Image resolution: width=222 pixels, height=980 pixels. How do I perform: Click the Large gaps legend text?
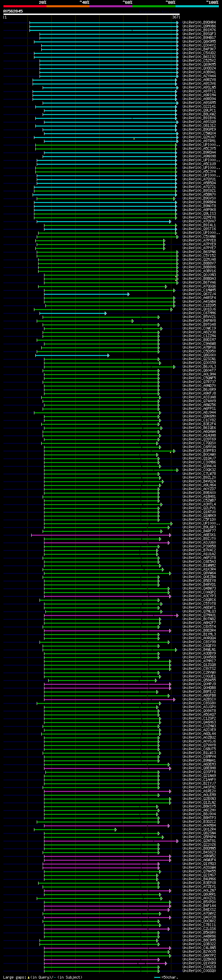pos(43,977)
